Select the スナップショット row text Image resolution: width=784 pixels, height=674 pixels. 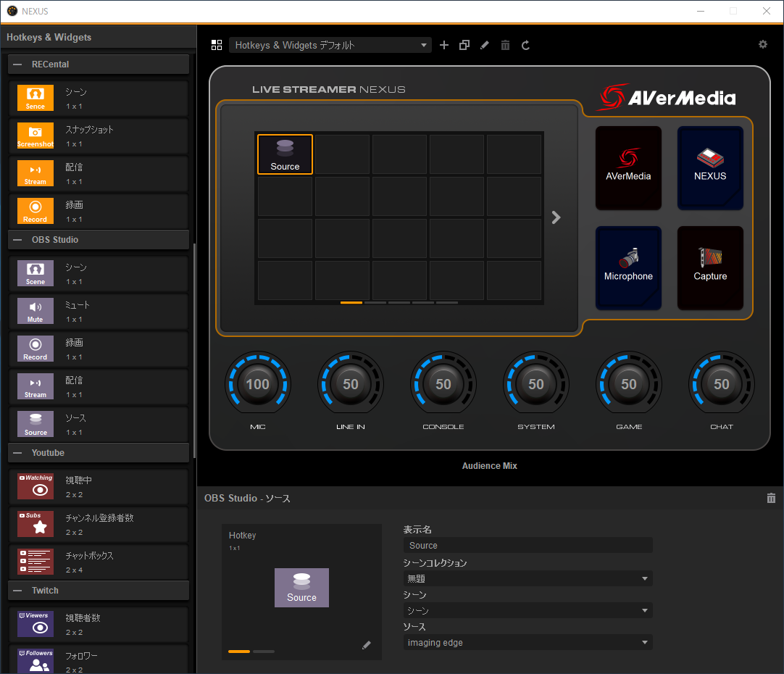coord(90,130)
